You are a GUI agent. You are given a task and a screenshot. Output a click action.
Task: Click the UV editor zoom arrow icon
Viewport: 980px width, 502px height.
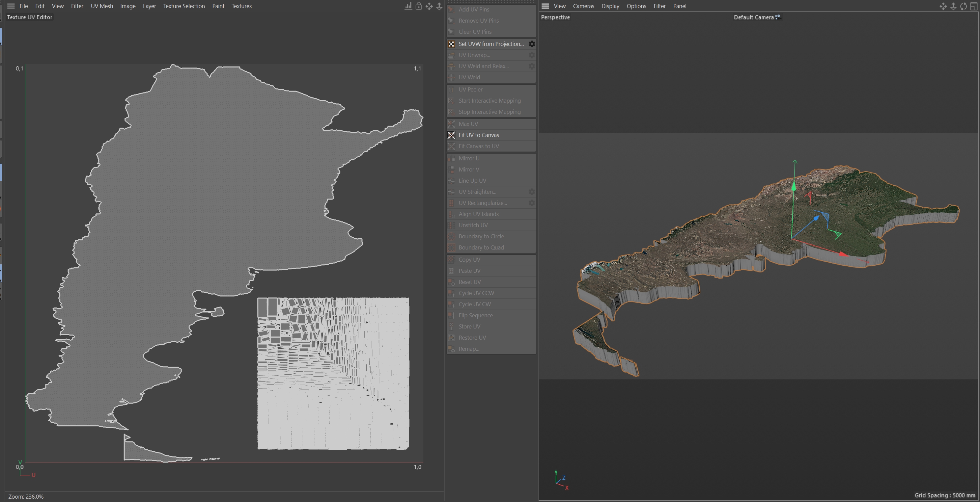pos(439,6)
